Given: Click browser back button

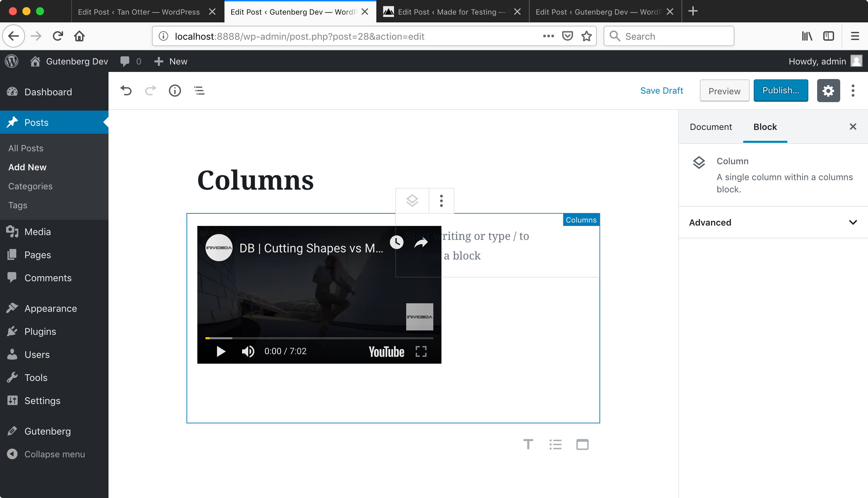Looking at the screenshot, I should 14,36.
